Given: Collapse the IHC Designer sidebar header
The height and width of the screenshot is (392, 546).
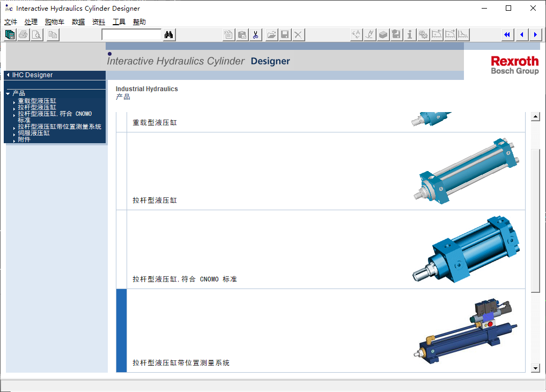Looking at the screenshot, I should pyautogui.click(x=8, y=75).
